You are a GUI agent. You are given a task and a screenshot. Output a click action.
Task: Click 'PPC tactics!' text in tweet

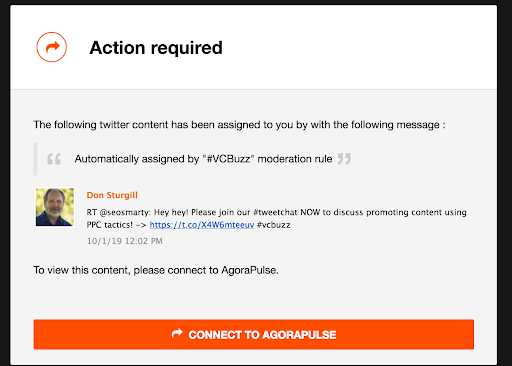tap(110, 225)
